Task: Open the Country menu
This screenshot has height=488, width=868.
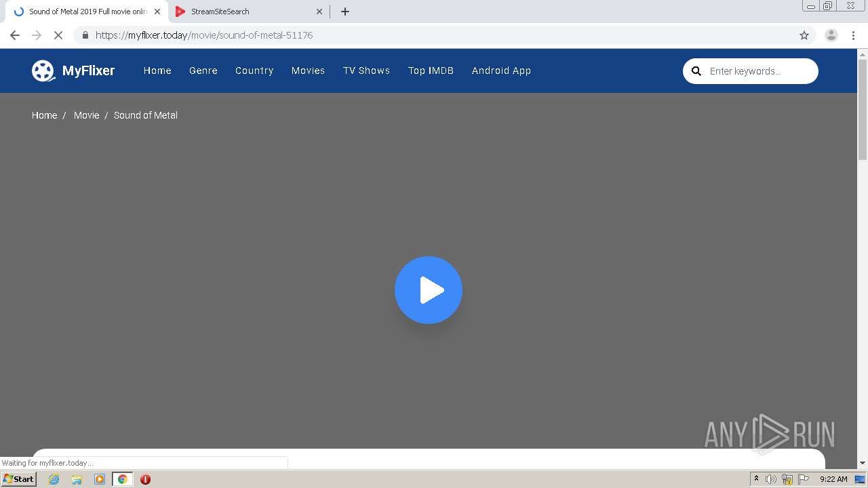Action: click(x=254, y=70)
